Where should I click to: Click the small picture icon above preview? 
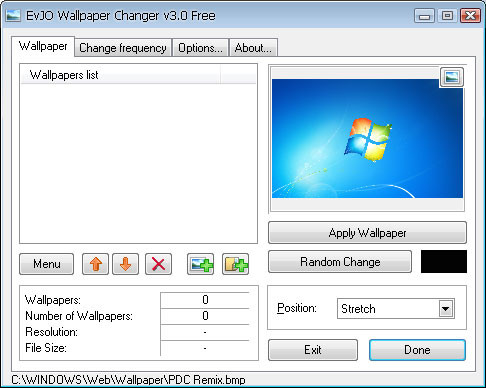tap(452, 77)
